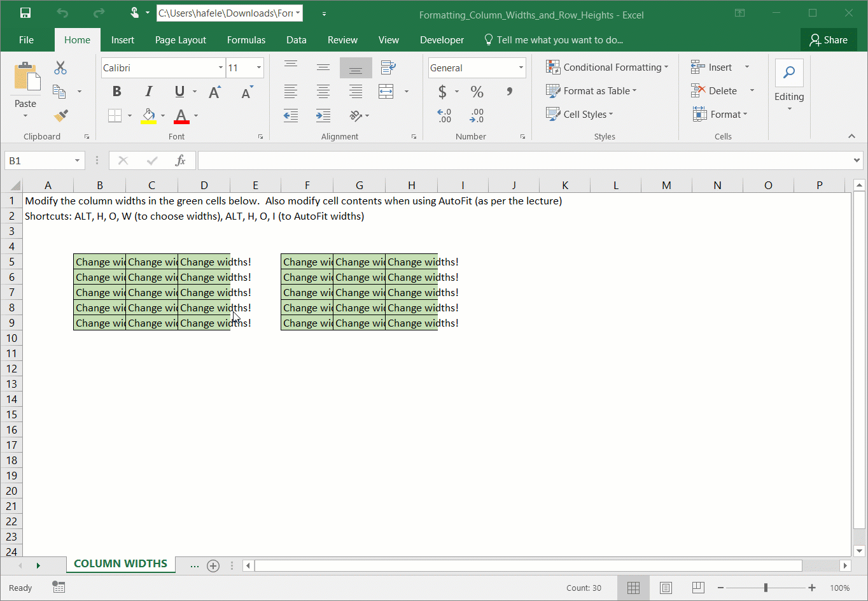
Task: Click Delete cells button
Action: click(x=714, y=91)
